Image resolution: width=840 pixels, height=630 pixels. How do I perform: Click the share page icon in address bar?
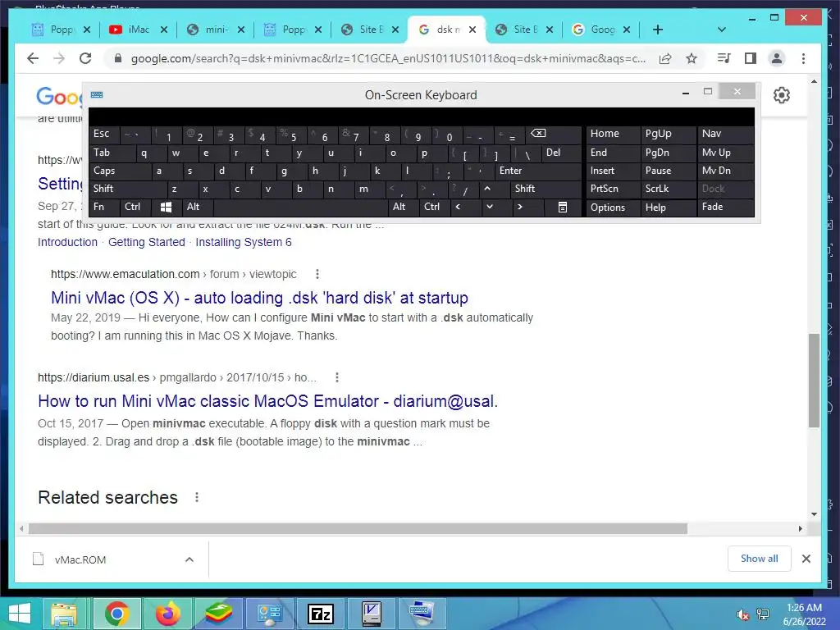664,58
